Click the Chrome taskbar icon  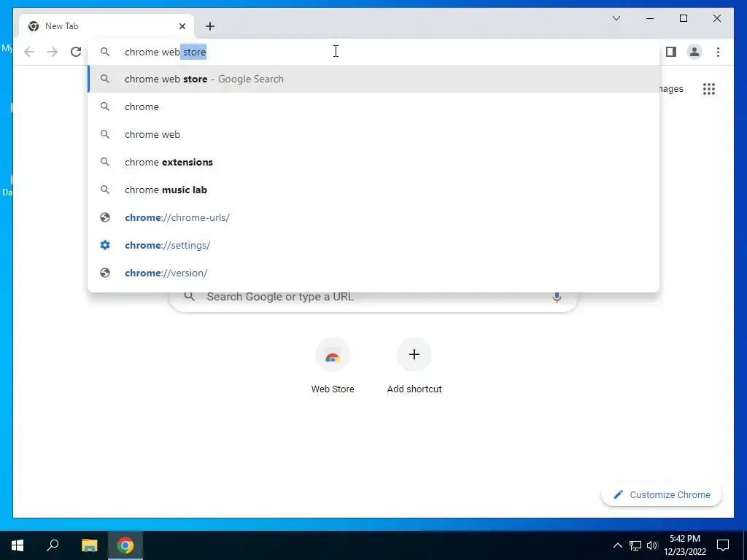125,545
